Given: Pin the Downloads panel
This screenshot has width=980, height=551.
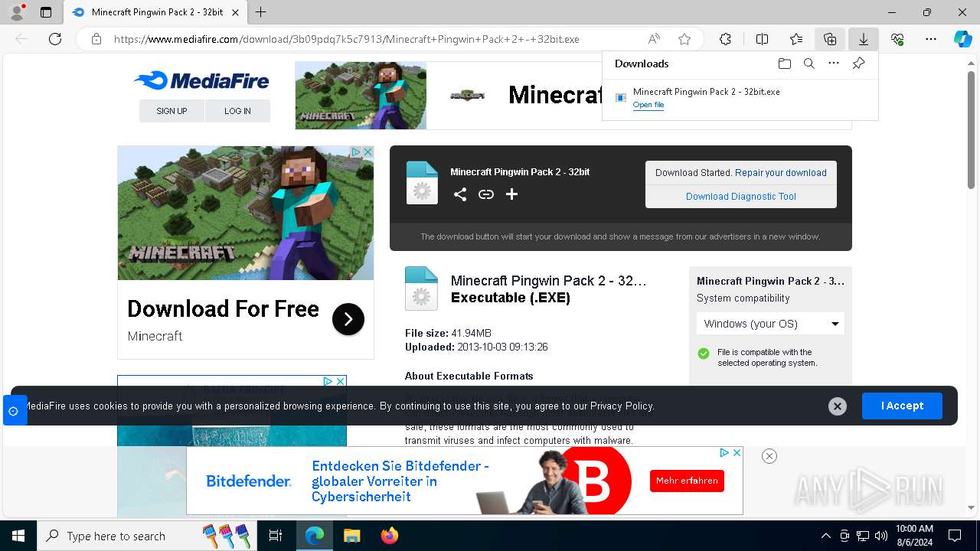Looking at the screenshot, I should pyautogui.click(x=858, y=64).
